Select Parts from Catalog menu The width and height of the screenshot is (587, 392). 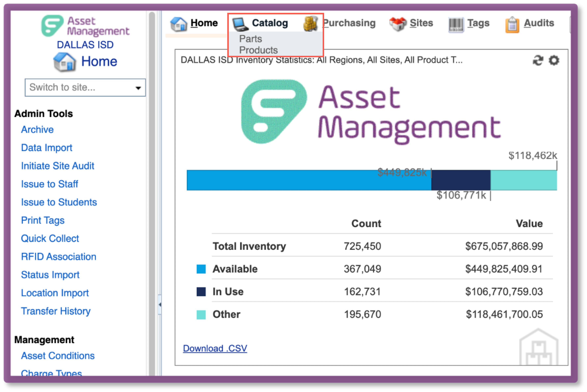[x=251, y=39]
